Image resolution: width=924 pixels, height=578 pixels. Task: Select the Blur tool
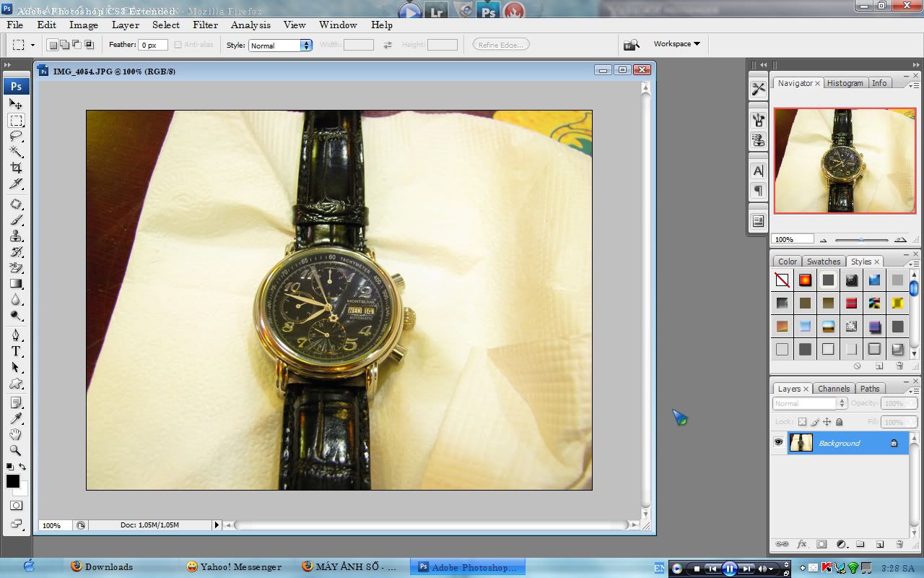(16, 300)
